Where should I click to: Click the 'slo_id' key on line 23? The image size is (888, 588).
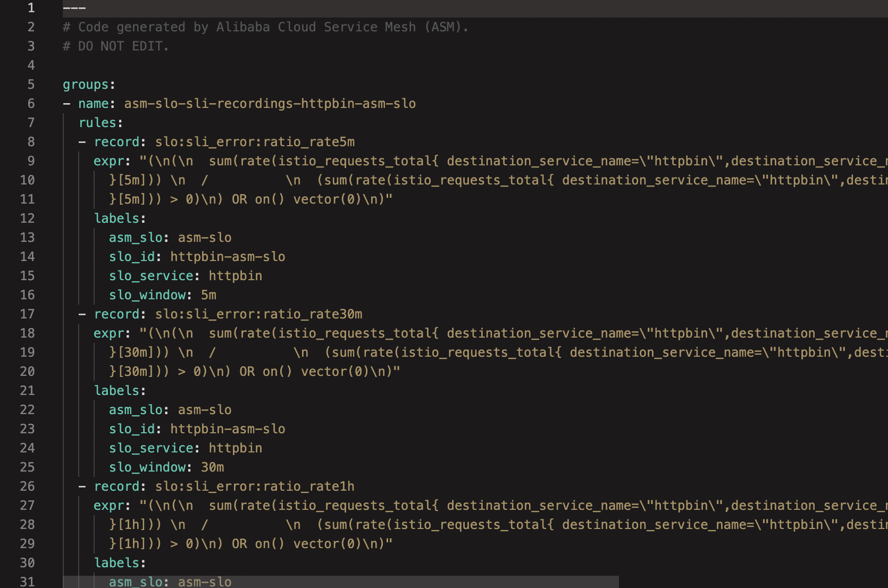(132, 429)
